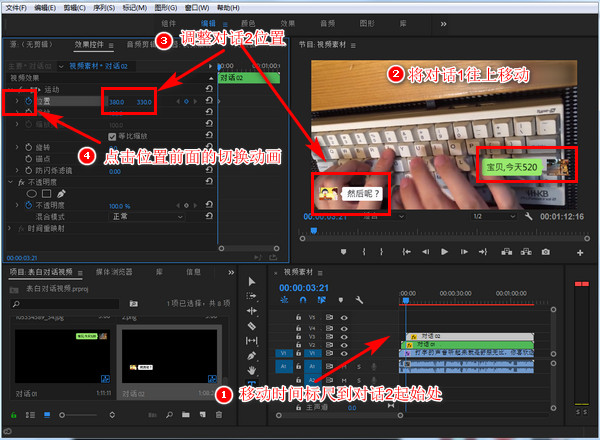
Task: Open the button editor plus icon
Action: click(580, 253)
